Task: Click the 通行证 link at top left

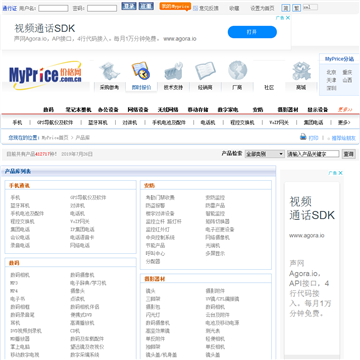Action: 9,8
